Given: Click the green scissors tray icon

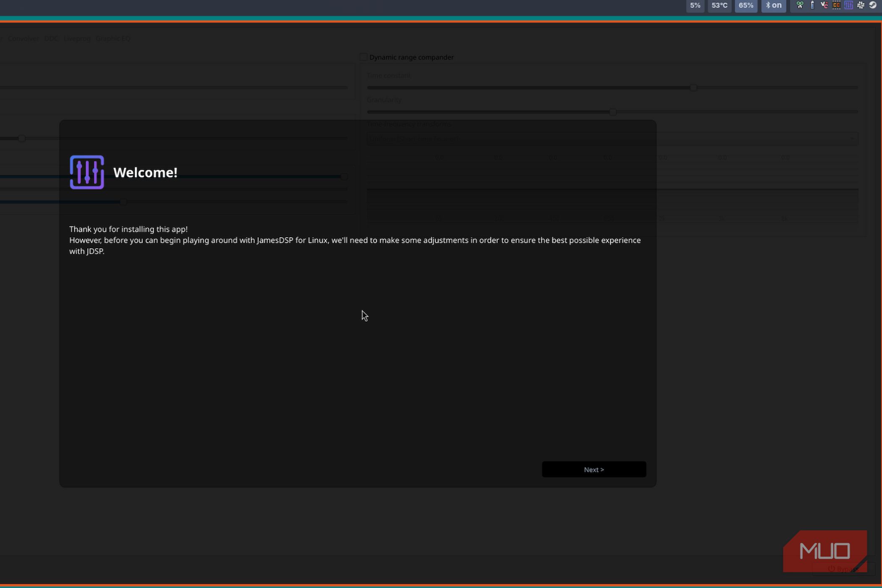Looking at the screenshot, I should pos(800,5).
